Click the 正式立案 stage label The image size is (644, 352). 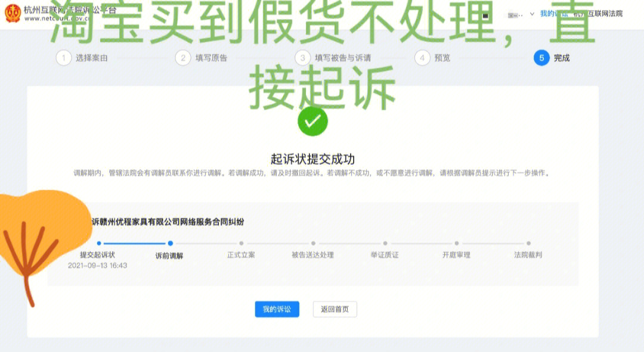(x=241, y=255)
